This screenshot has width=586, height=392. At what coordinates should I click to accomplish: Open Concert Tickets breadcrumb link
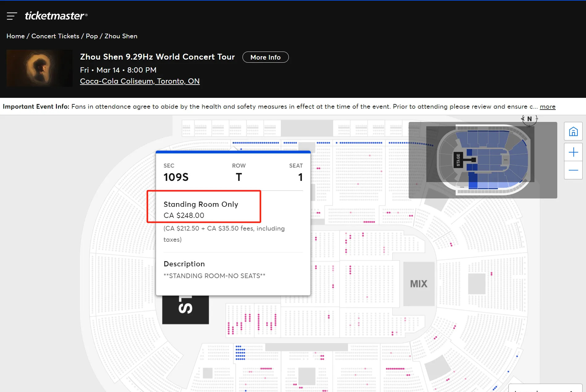point(55,36)
